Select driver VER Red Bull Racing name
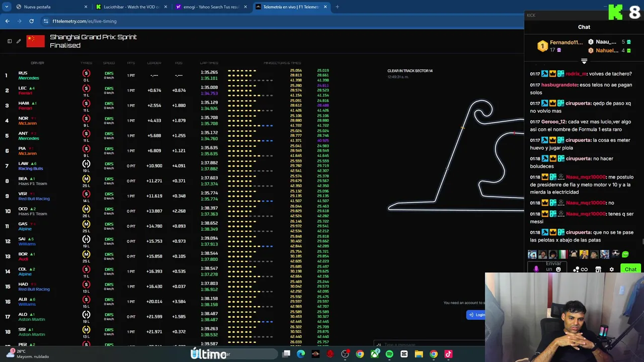This screenshot has width=644, height=362. pyautogui.click(x=34, y=196)
